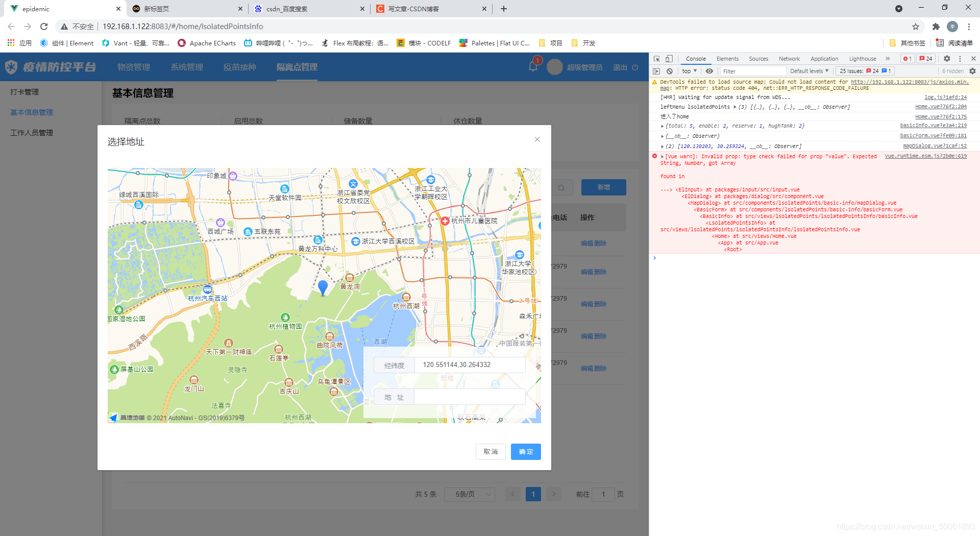
Task: Close the 选择地址 dialog with the X icon
Action: tap(537, 139)
